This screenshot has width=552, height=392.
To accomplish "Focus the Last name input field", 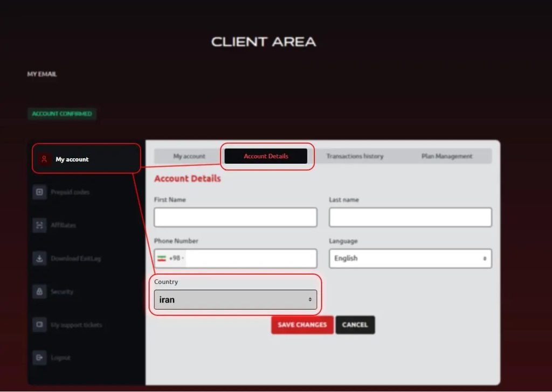I will [410, 218].
